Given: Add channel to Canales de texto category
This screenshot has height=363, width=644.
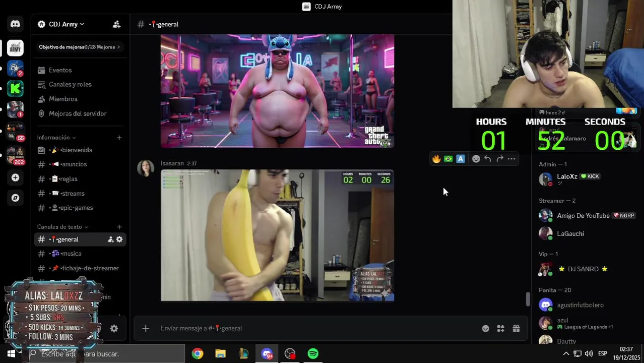Looking at the screenshot, I should pos(119,227).
